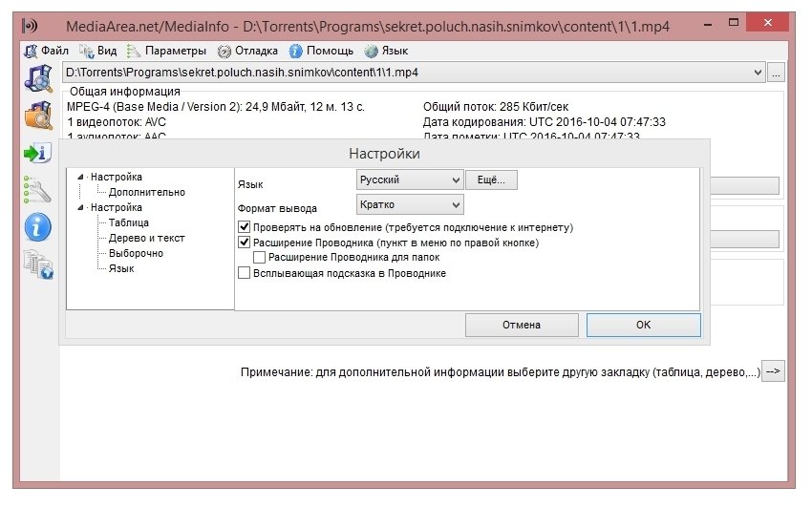Click the Ещё... button
Viewport: 812px width, 507px height.
coord(491,180)
